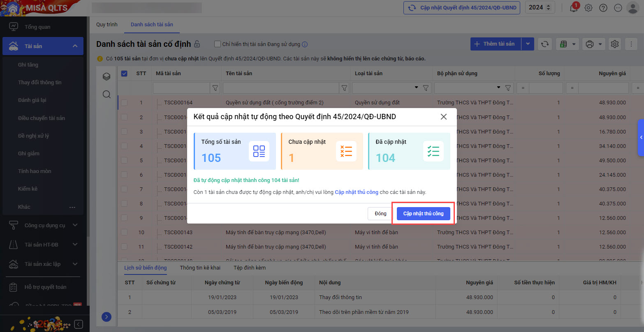Open the user avatar menu
The height and width of the screenshot is (332, 644).
(x=632, y=7)
